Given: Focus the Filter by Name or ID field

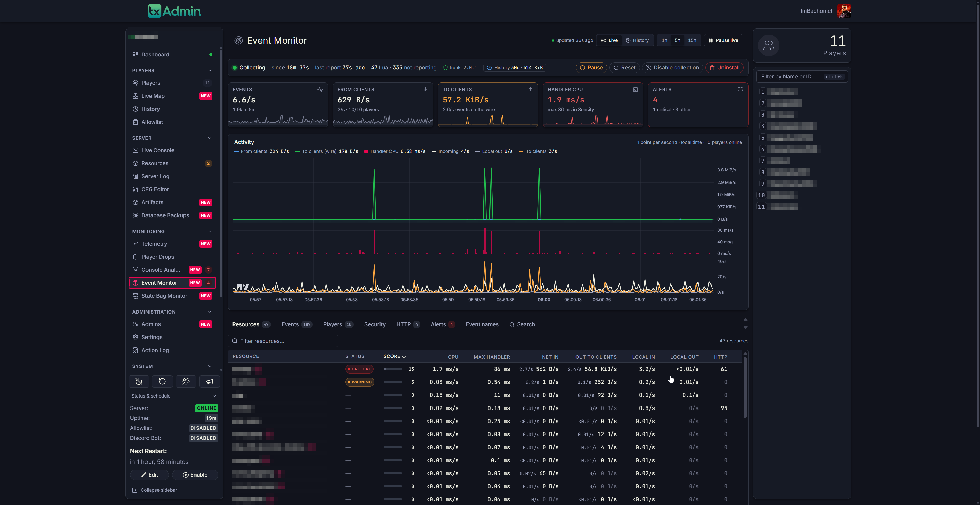Looking at the screenshot, I should pyautogui.click(x=802, y=77).
